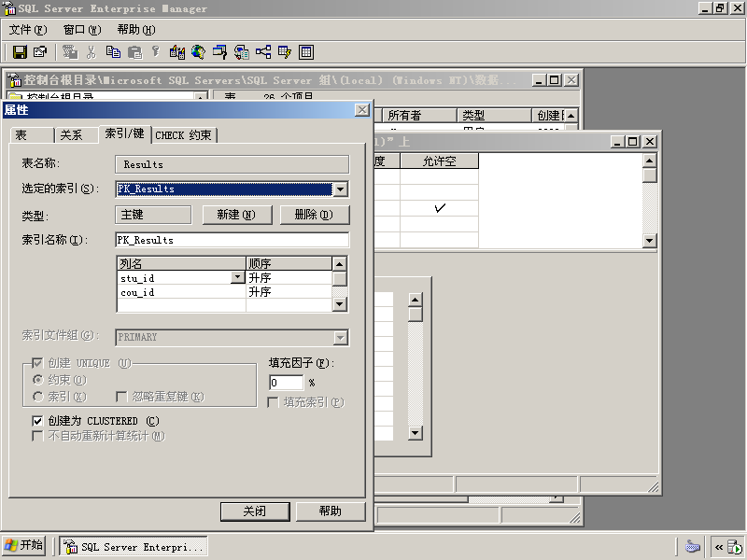
Task: Toggle 填充索引 checkbox
Action: (273, 402)
